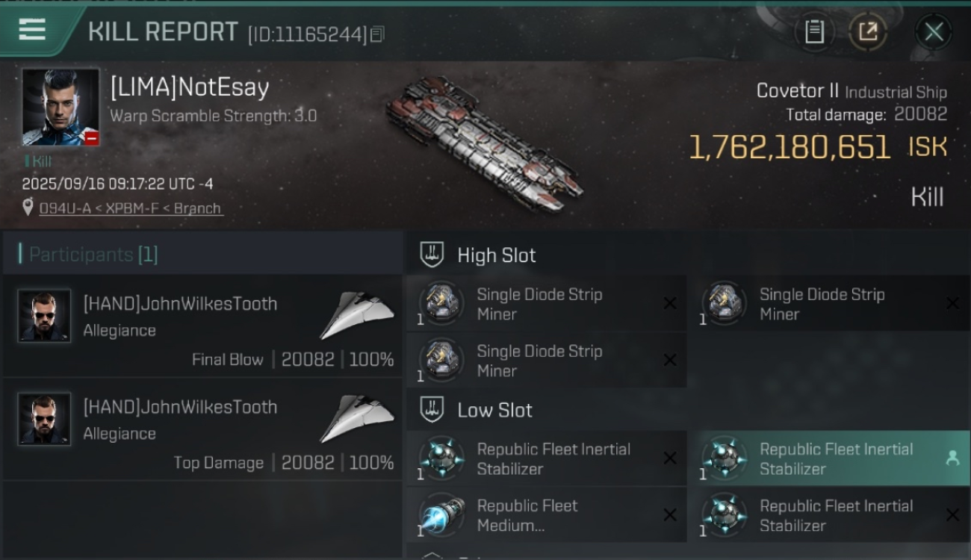Open the kill report clipboard icon

pos(814,31)
